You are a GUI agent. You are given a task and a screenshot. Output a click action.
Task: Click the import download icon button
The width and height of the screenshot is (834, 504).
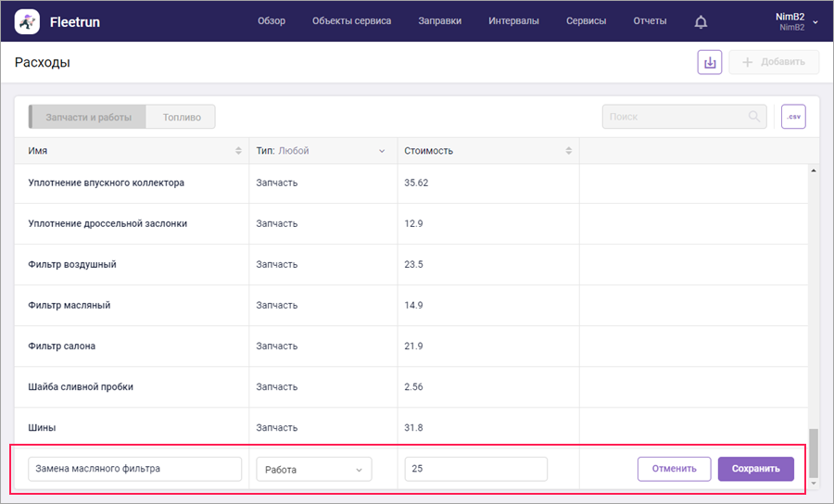pyautogui.click(x=710, y=62)
